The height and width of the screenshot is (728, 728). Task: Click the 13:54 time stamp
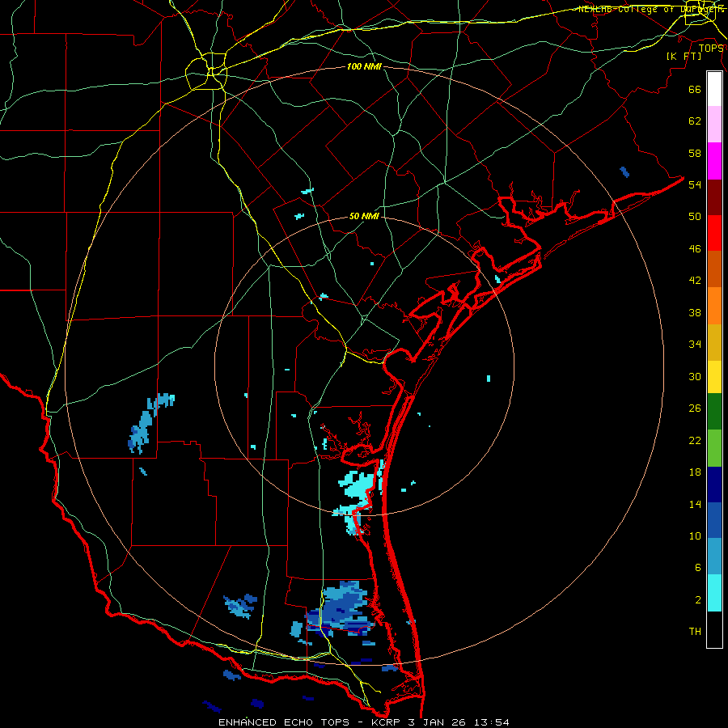pos(491,722)
